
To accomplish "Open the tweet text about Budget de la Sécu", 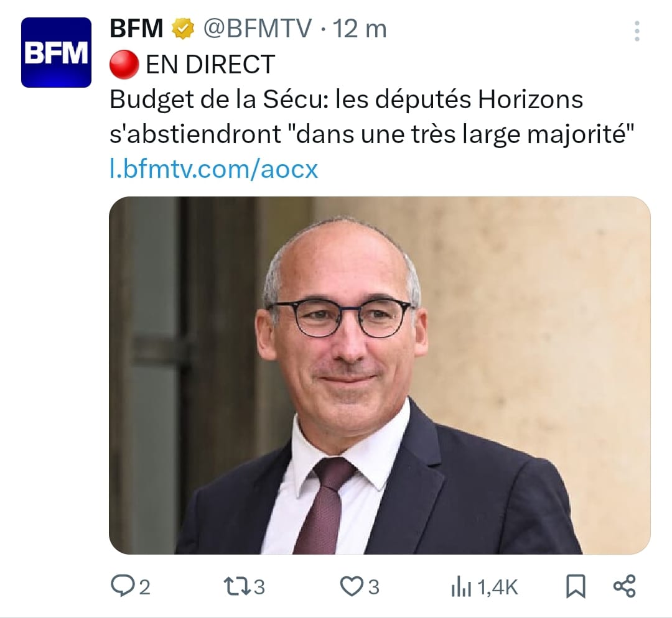I will (371, 117).
